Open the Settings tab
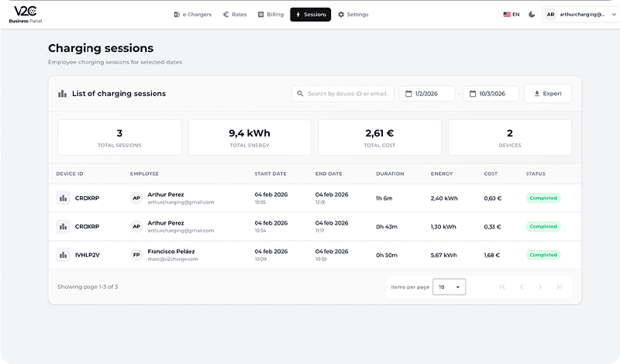Viewport: 620px width, 364px height. (353, 15)
